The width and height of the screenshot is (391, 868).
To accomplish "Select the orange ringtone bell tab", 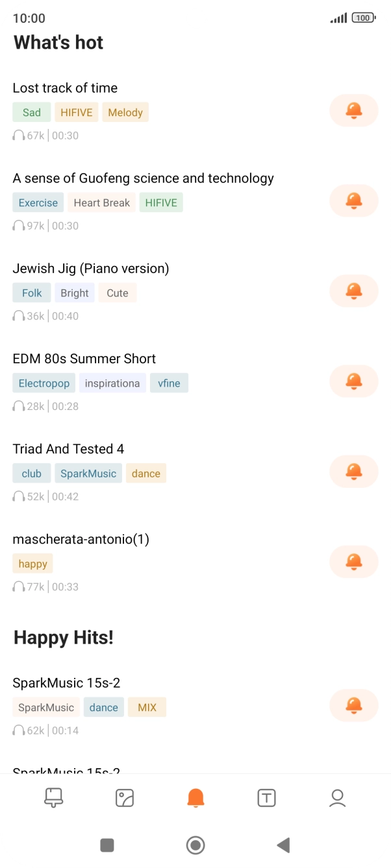I will [x=195, y=798].
